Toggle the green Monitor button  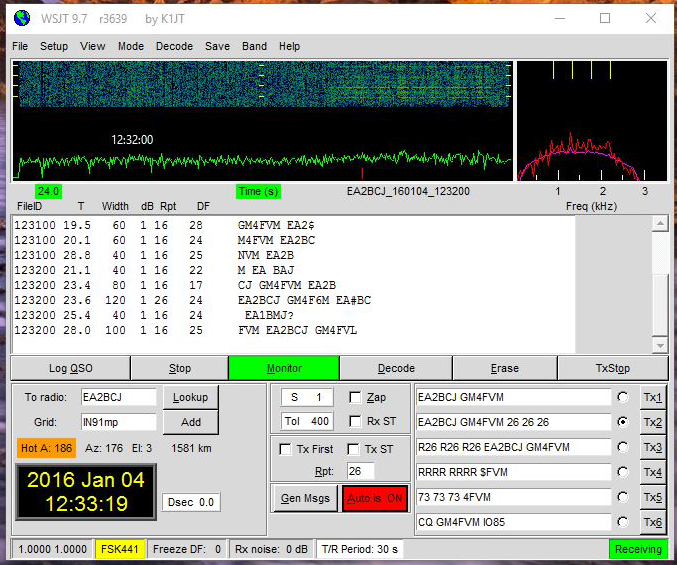pyautogui.click(x=284, y=368)
